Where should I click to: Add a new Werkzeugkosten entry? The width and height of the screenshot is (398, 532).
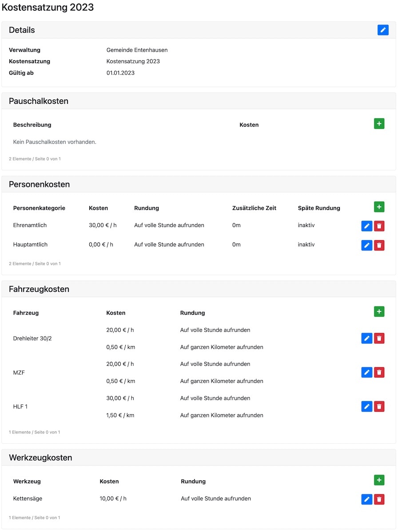(x=379, y=480)
